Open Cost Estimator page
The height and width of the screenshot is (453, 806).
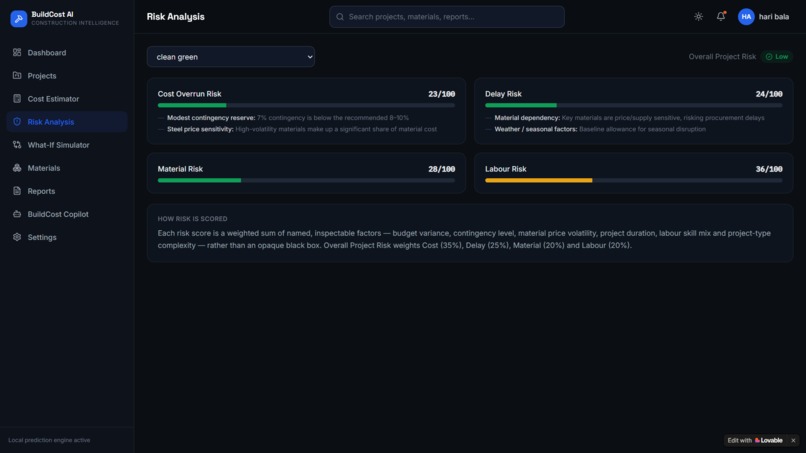click(x=53, y=99)
